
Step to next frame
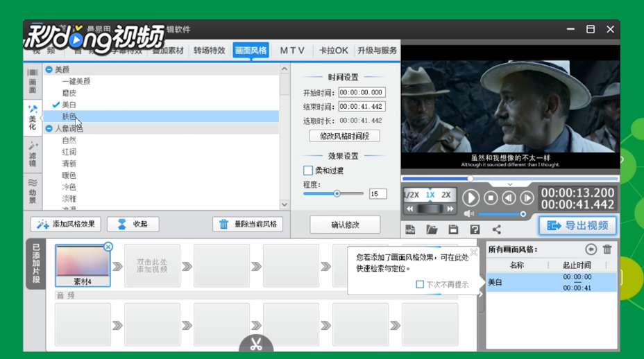pos(527,198)
